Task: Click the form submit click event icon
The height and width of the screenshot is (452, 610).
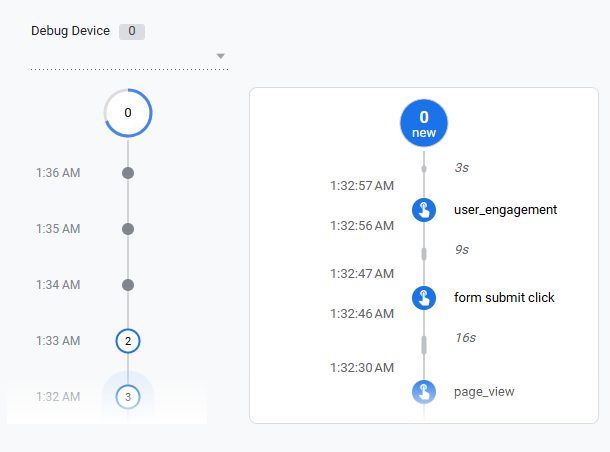Action: [424, 298]
